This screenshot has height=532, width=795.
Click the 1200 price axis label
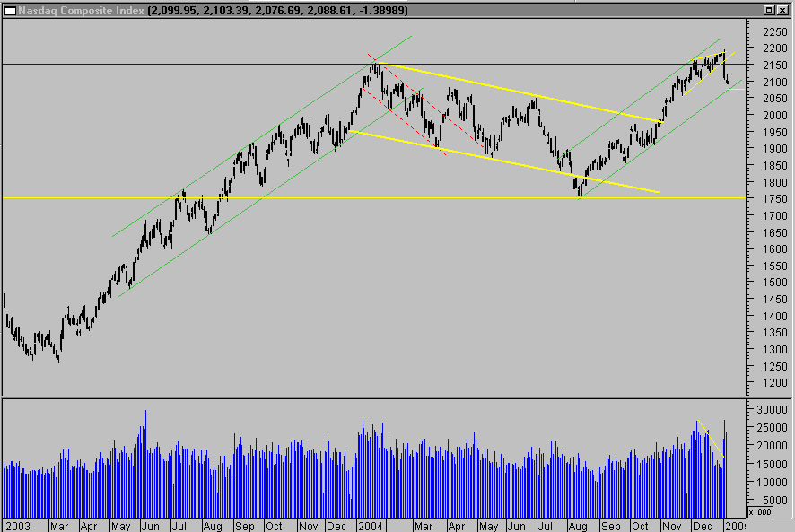click(774, 383)
